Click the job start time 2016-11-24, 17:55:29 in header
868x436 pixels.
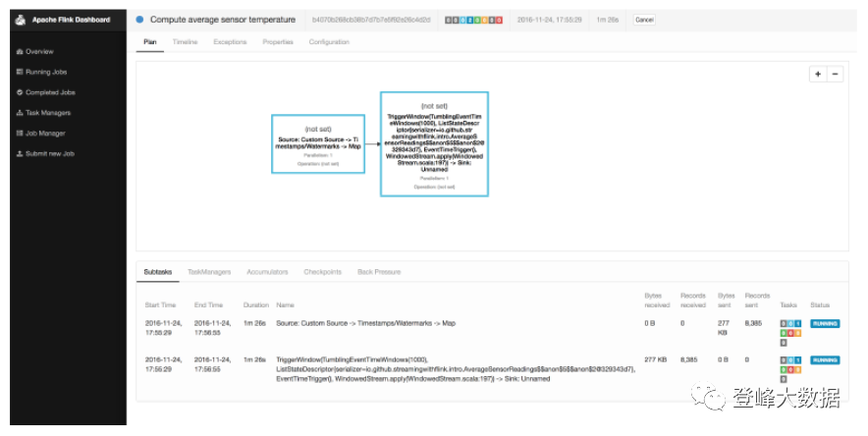(x=549, y=20)
